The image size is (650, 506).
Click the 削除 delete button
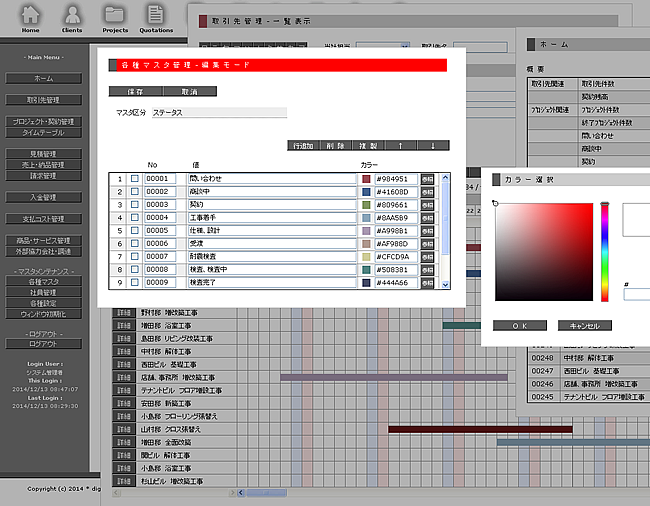tap(336, 145)
